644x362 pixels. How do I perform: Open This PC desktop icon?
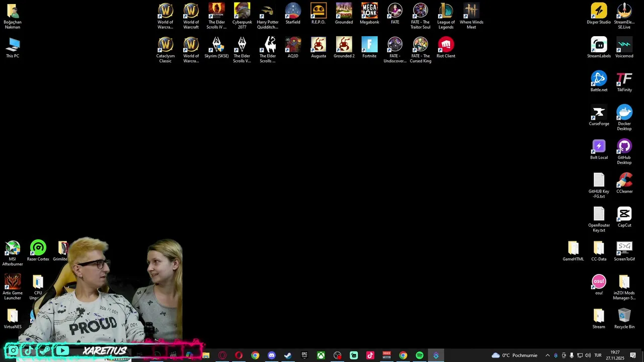click(x=13, y=47)
